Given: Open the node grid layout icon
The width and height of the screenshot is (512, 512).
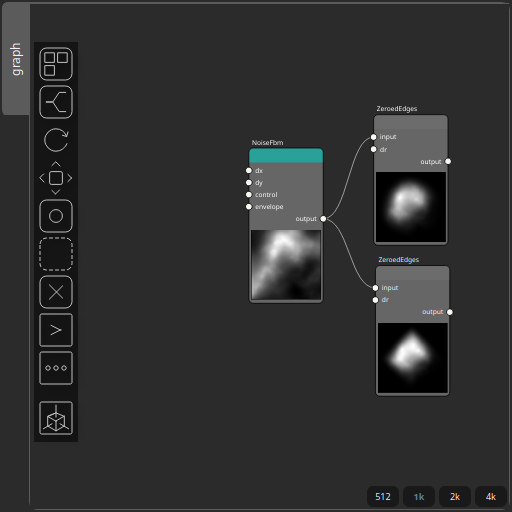Looking at the screenshot, I should (x=56, y=64).
